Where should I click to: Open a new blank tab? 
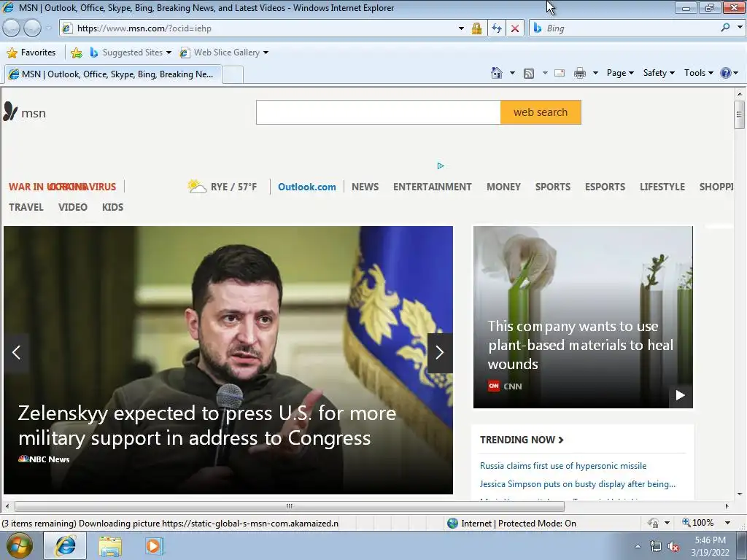233,75
